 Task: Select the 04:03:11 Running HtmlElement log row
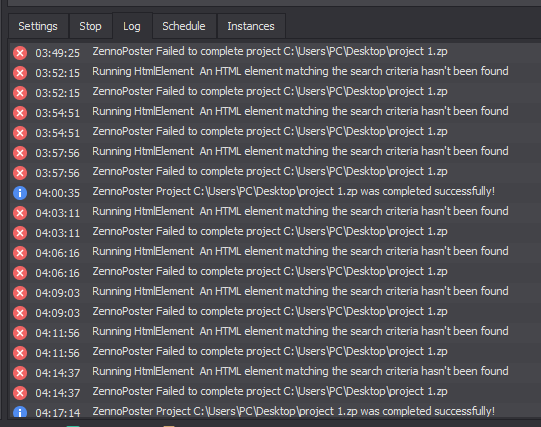275,212
